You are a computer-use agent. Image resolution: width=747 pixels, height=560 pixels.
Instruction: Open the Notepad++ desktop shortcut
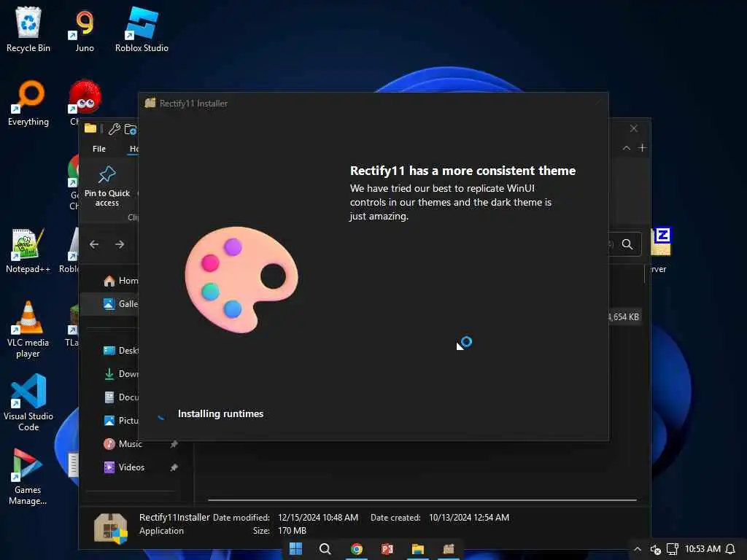(x=28, y=251)
